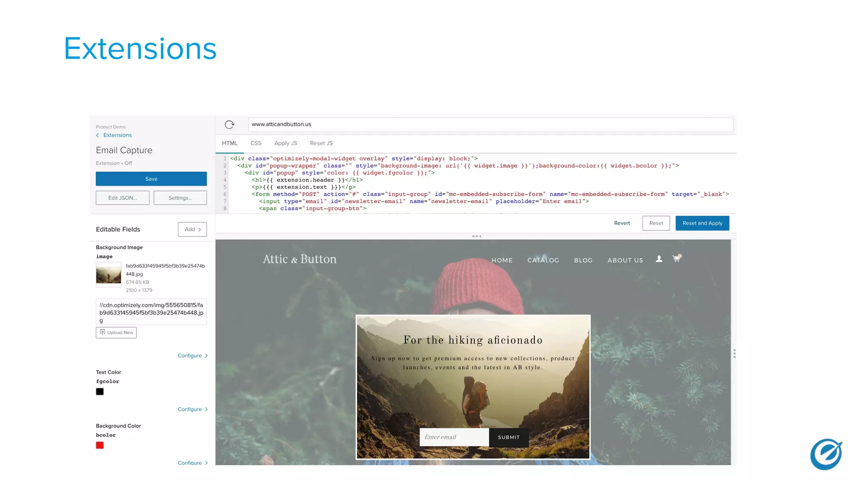868x488 pixels.
Task: Switch to the Apply JS tab
Action: [285, 143]
